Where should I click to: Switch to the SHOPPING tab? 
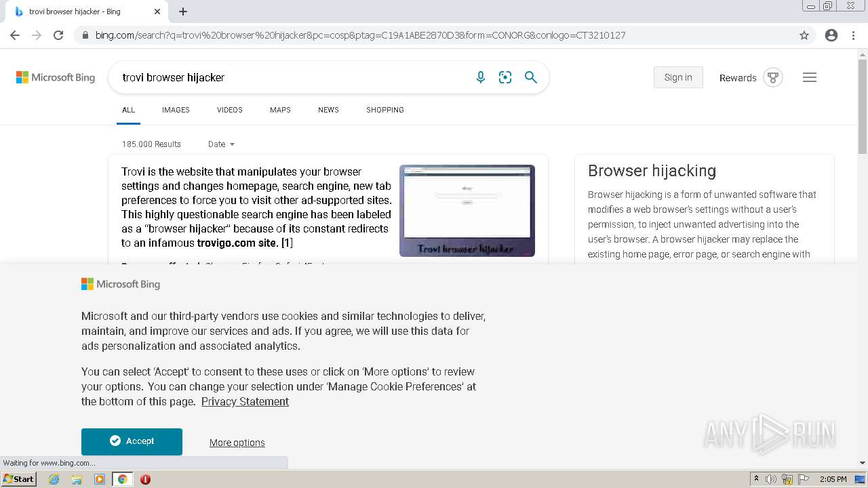click(385, 110)
